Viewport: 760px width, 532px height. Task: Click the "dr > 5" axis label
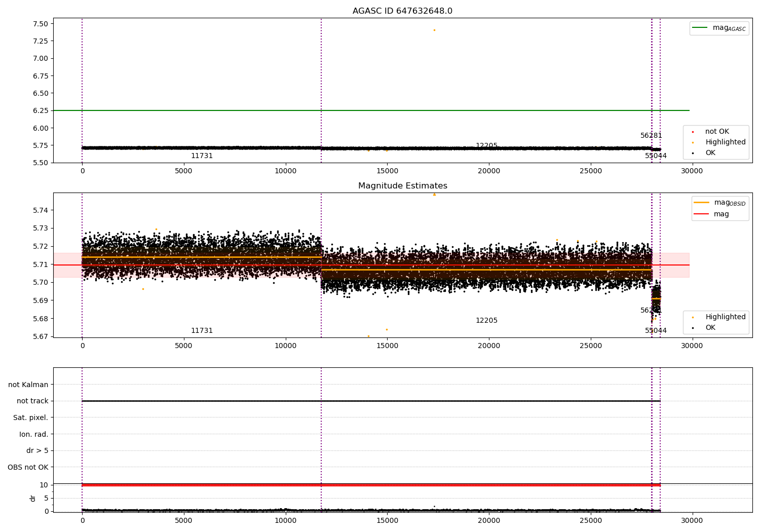pos(37,451)
